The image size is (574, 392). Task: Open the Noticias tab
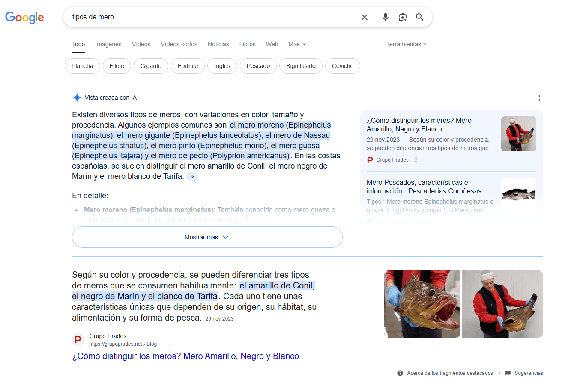(218, 44)
